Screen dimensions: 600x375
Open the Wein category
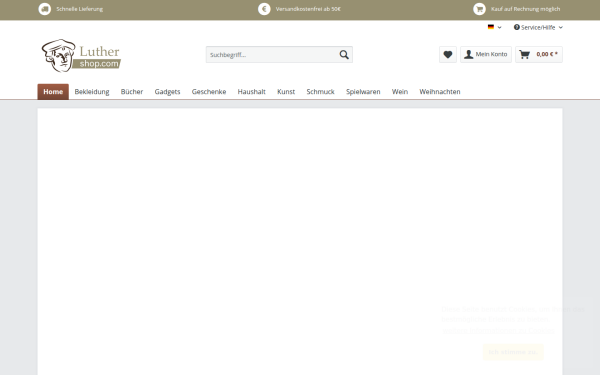pyautogui.click(x=400, y=92)
